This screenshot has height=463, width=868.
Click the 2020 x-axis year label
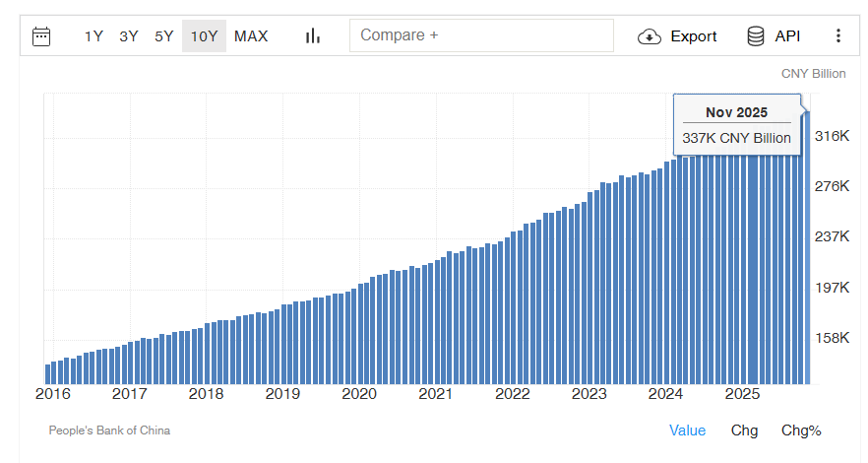(359, 394)
